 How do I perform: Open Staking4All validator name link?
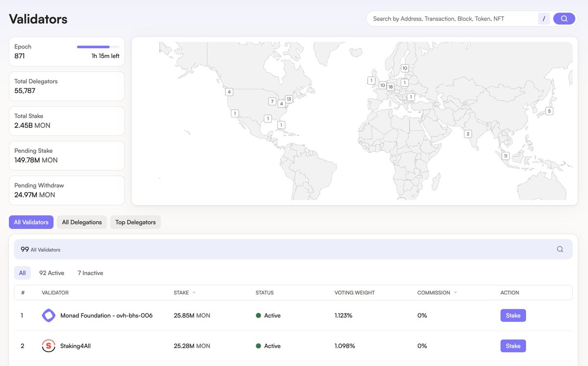click(75, 346)
